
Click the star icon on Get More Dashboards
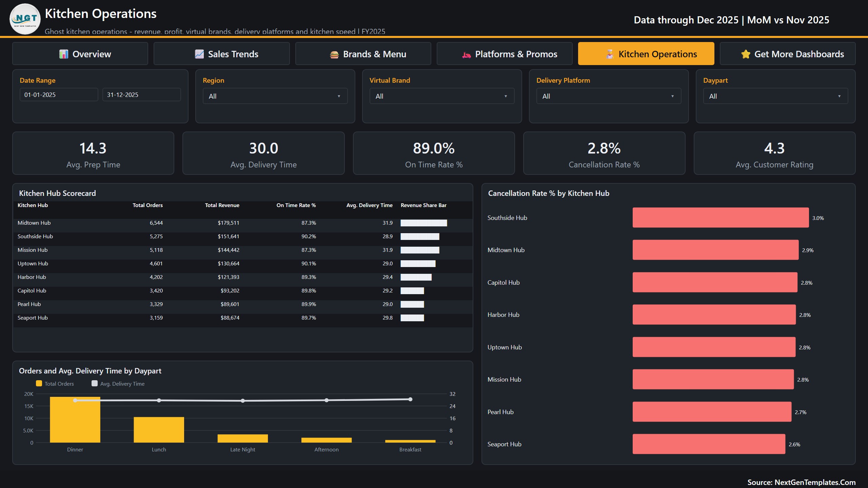click(x=746, y=54)
